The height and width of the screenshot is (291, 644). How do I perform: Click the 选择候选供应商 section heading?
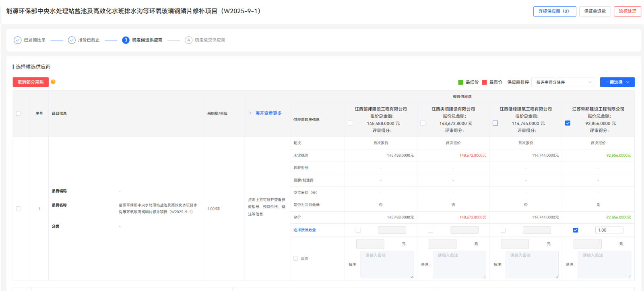coord(33,67)
